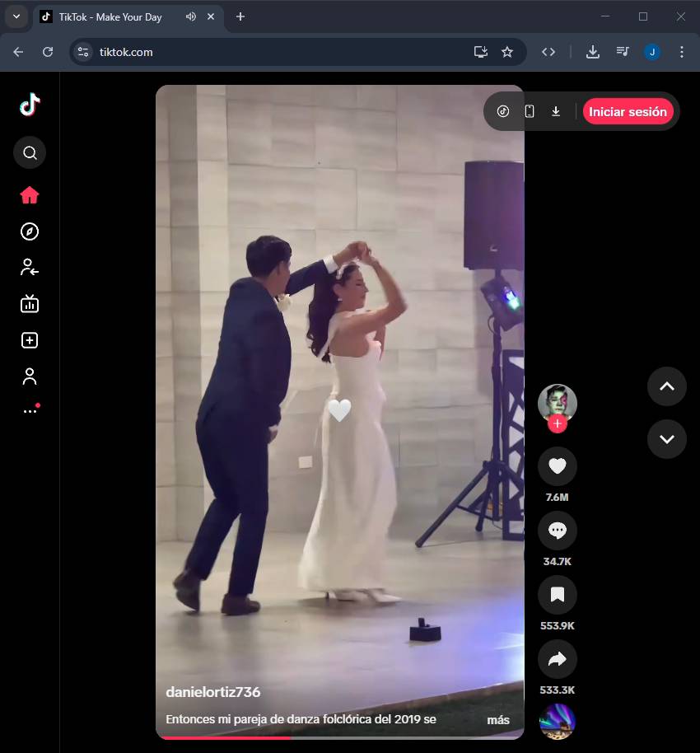Save the video with the bookmark button
Screen dimensions: 700x753
click(x=557, y=595)
